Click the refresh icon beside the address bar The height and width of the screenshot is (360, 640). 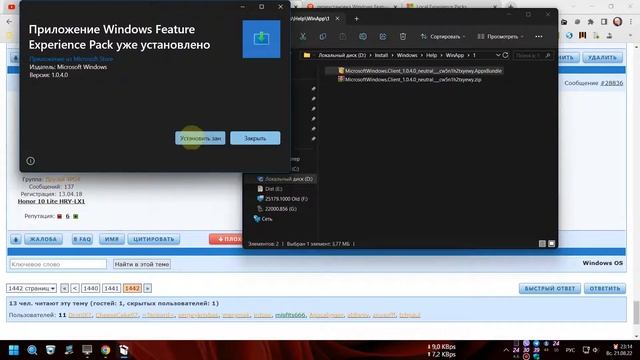505,55
